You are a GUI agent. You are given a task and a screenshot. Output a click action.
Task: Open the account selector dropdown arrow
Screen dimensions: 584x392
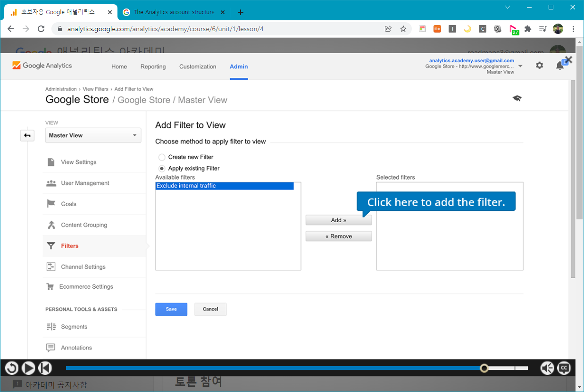click(x=520, y=67)
